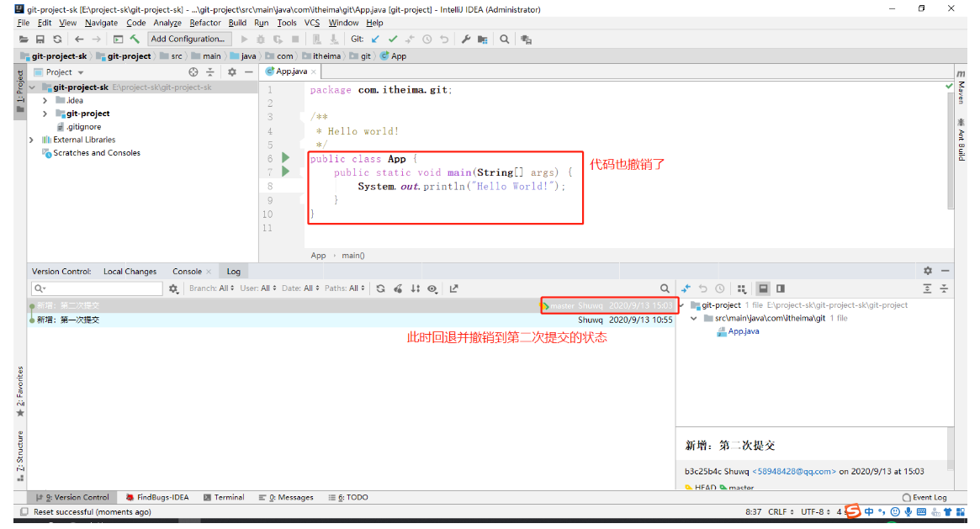The height and width of the screenshot is (529, 980).
Task: Select the 新增：第一次提交 commit row
Action: point(352,320)
